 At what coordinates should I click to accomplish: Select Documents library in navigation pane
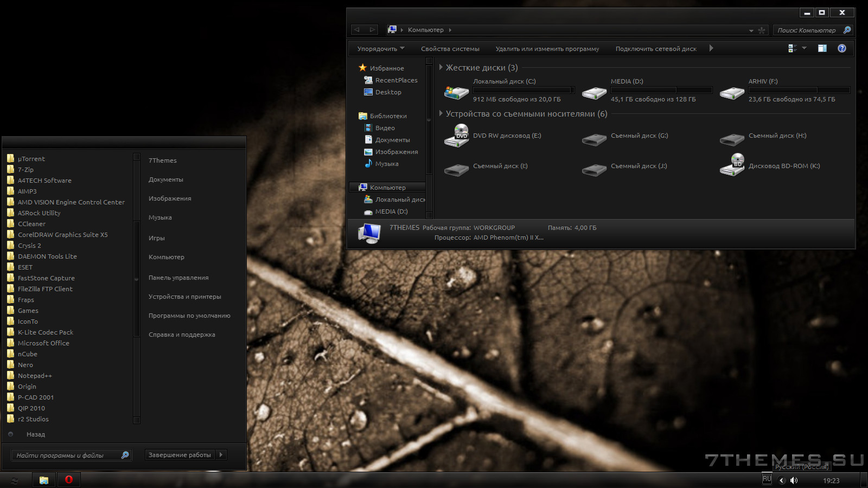click(x=392, y=140)
